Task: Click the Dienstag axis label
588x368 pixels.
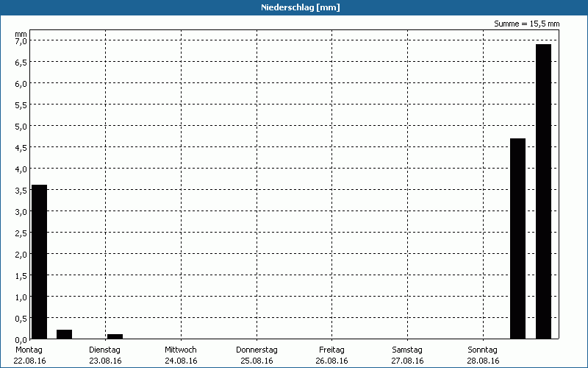Action: (104, 350)
